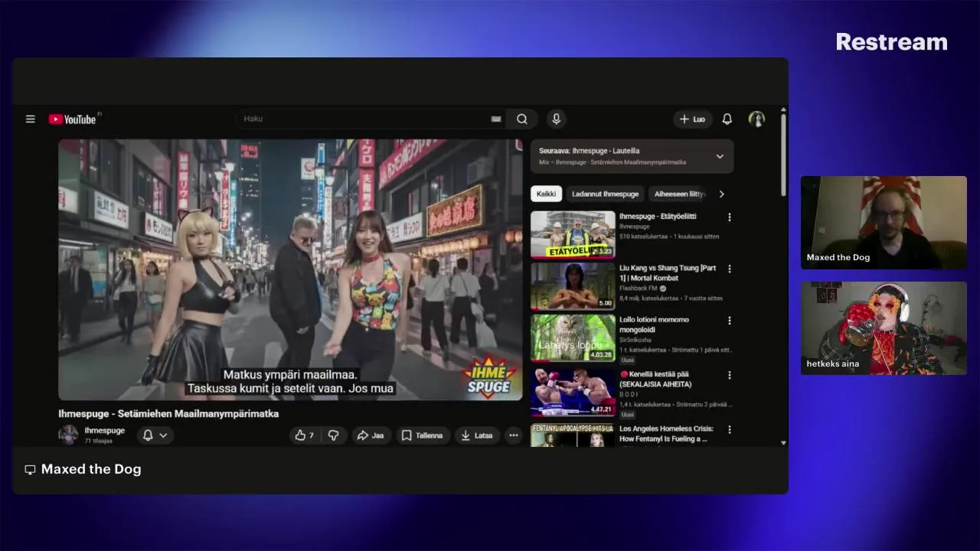Click title Los Angeles Homeless Crisis
Screen dimensions: 980x551
click(667, 434)
